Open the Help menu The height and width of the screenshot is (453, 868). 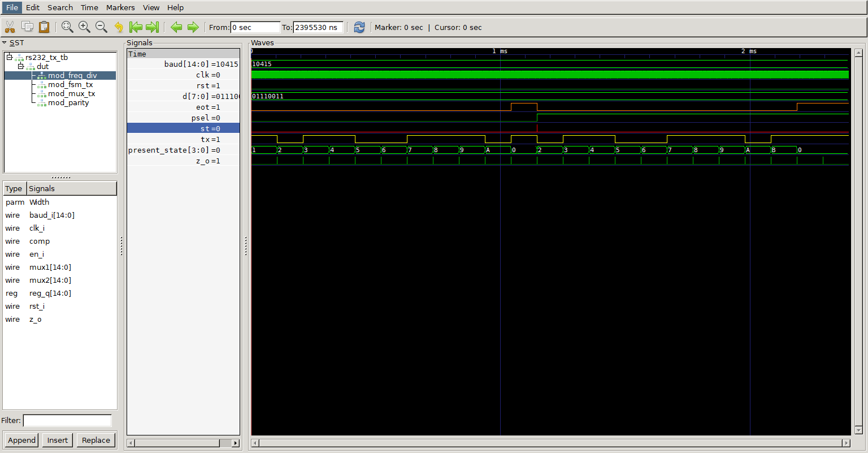[x=175, y=7]
